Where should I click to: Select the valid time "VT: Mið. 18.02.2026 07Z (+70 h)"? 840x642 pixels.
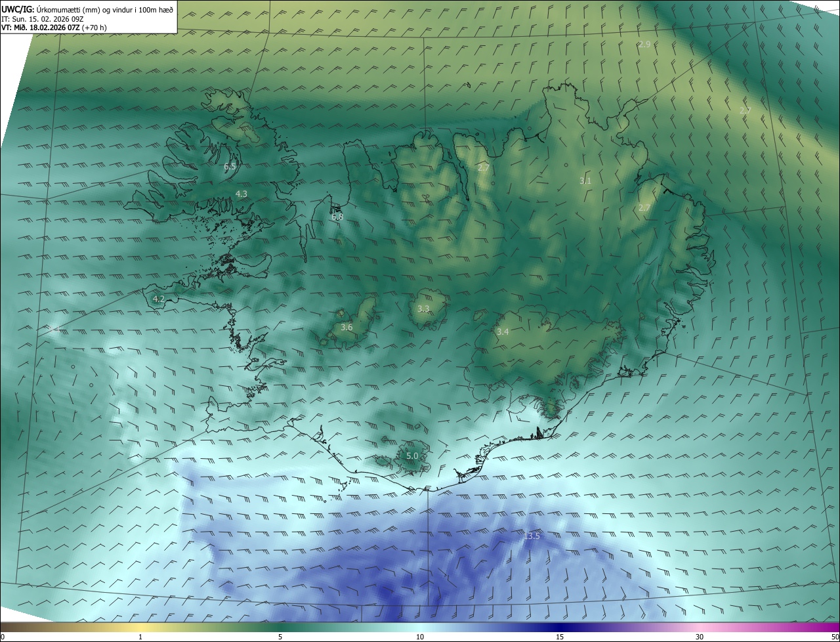pyautogui.click(x=54, y=28)
